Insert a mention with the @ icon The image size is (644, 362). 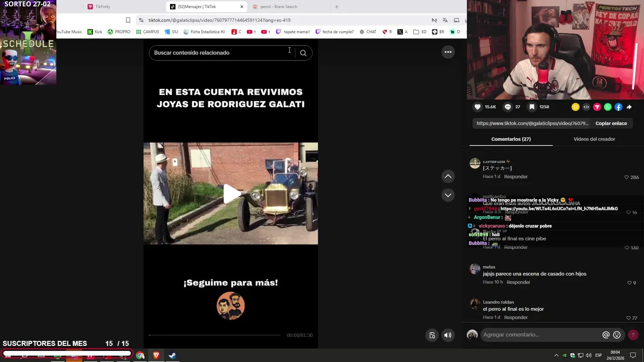click(606, 335)
